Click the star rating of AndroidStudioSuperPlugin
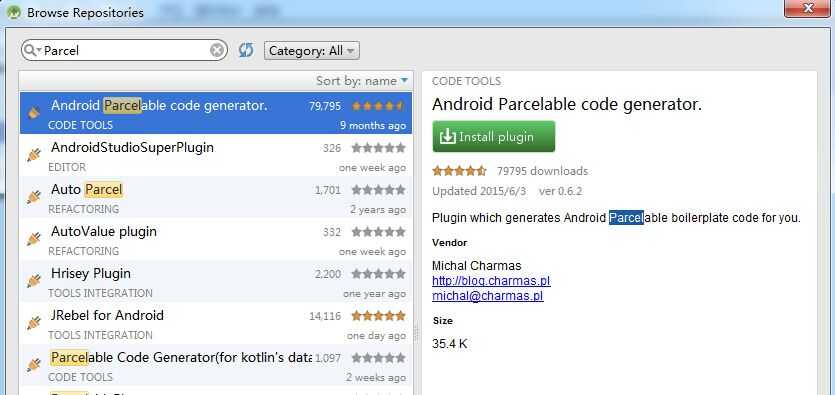 (379, 148)
